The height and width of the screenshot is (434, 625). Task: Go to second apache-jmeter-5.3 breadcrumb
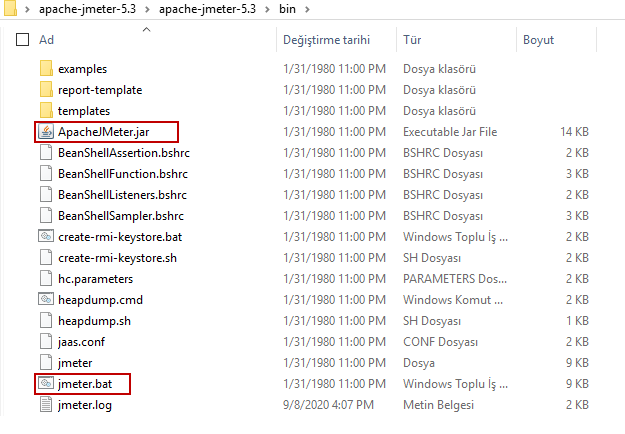(207, 9)
